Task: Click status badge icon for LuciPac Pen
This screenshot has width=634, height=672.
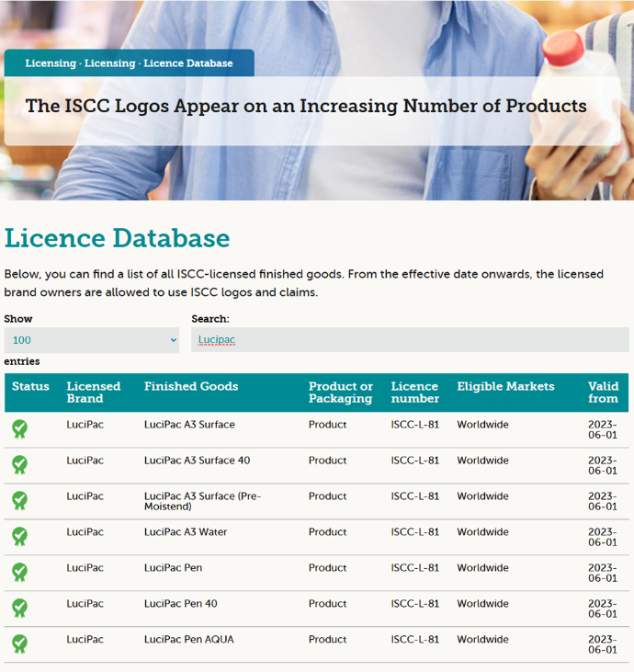Action: tap(19, 572)
